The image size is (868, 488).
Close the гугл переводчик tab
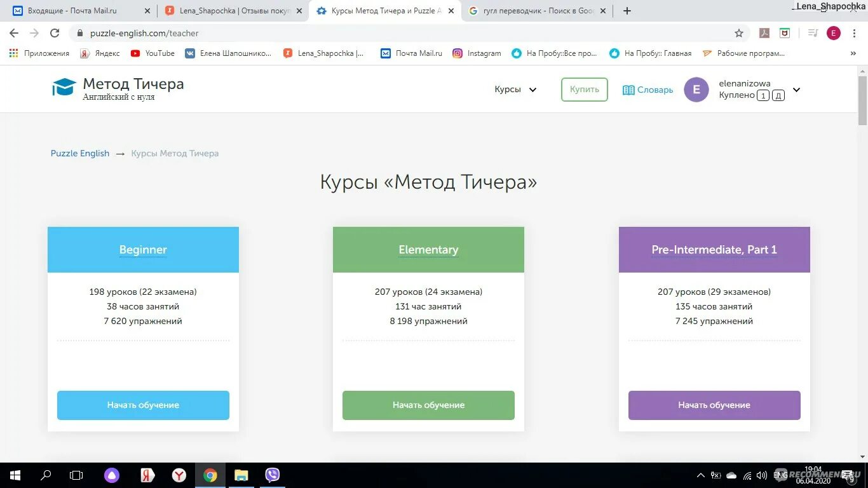click(603, 11)
